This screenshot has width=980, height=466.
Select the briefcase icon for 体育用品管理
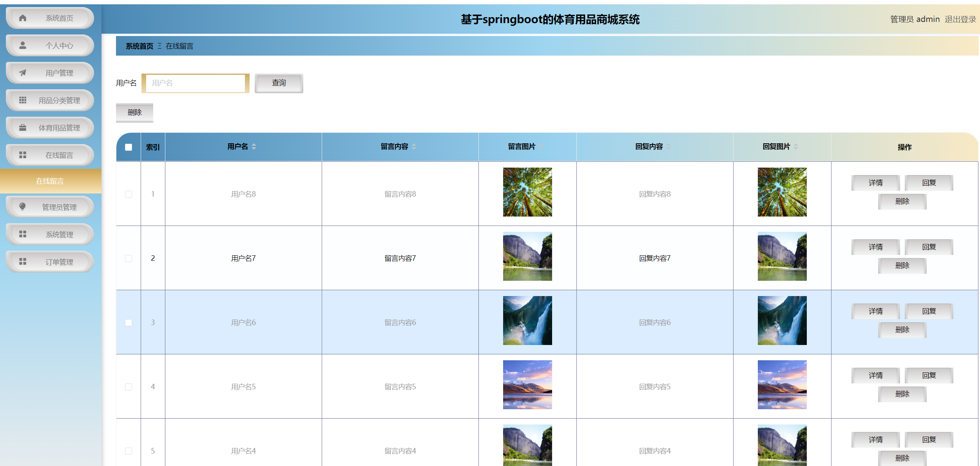click(23, 127)
